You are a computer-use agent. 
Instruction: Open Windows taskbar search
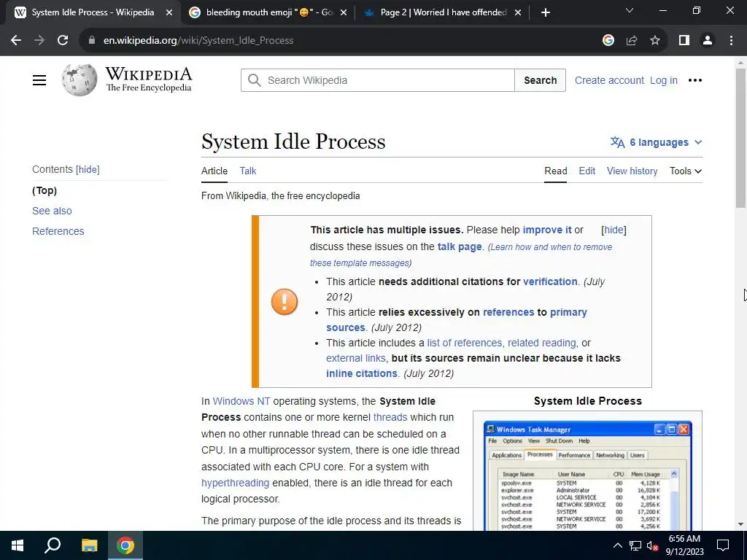pos(53,545)
